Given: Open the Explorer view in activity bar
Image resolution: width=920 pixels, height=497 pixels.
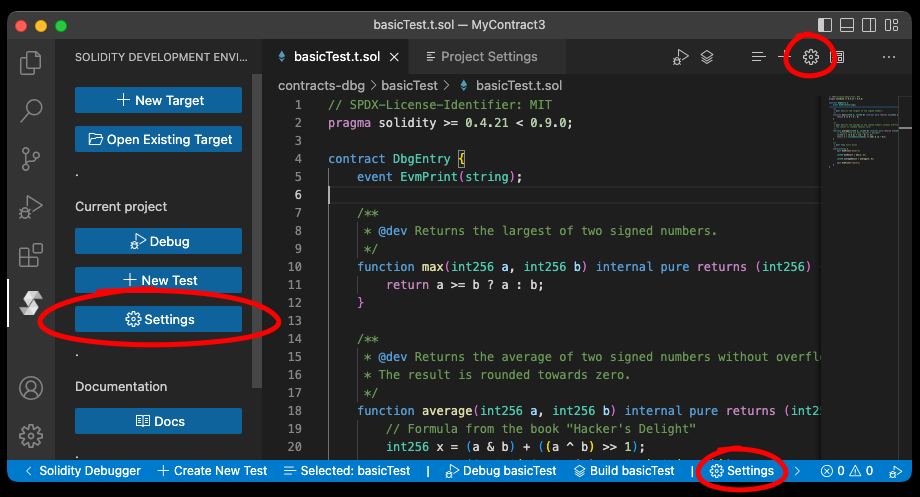Looking at the screenshot, I should click(x=31, y=62).
